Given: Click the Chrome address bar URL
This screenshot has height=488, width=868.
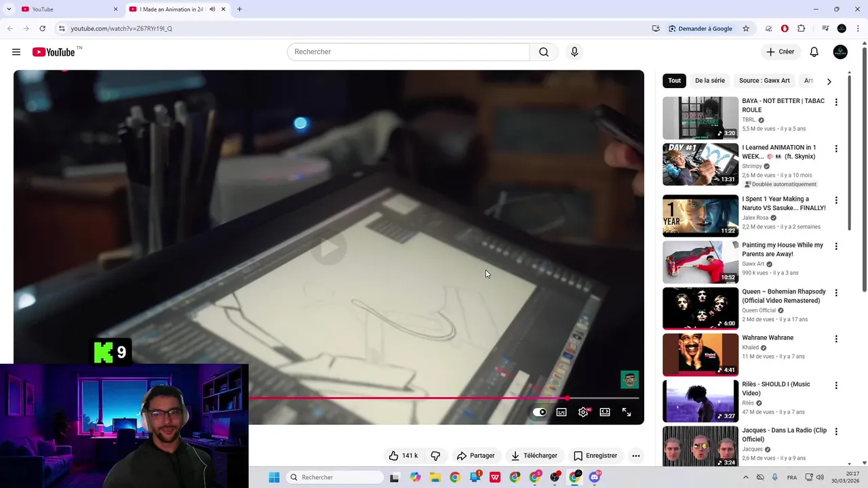Looking at the screenshot, I should (121, 28).
